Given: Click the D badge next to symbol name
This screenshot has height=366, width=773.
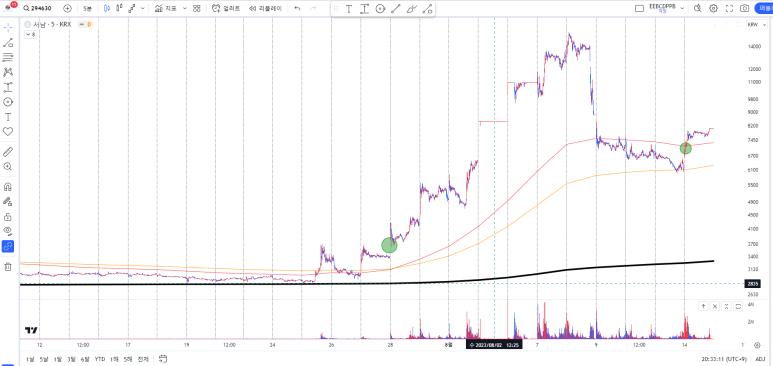Looking at the screenshot, I should (x=89, y=24).
